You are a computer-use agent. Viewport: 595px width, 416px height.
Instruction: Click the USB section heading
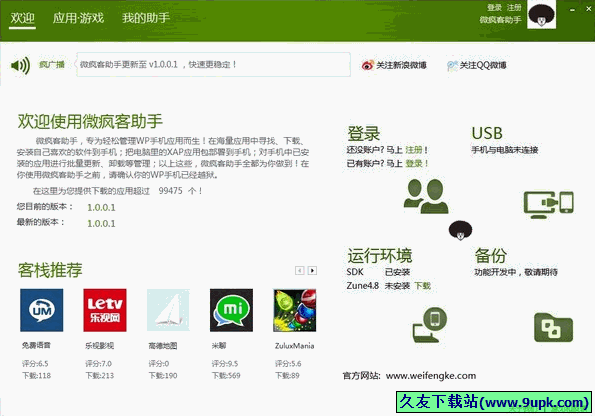tap(487, 134)
